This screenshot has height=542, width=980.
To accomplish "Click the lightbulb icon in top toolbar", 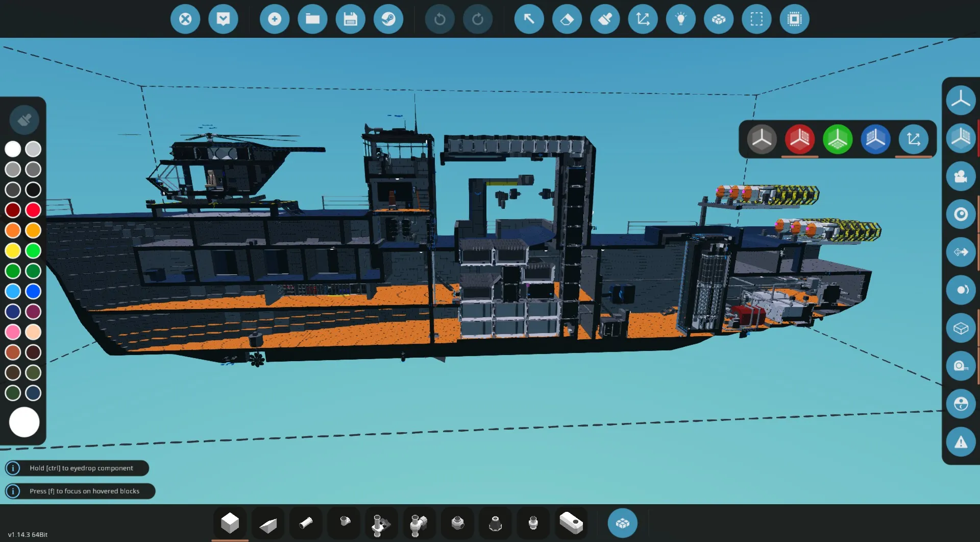I will [681, 19].
